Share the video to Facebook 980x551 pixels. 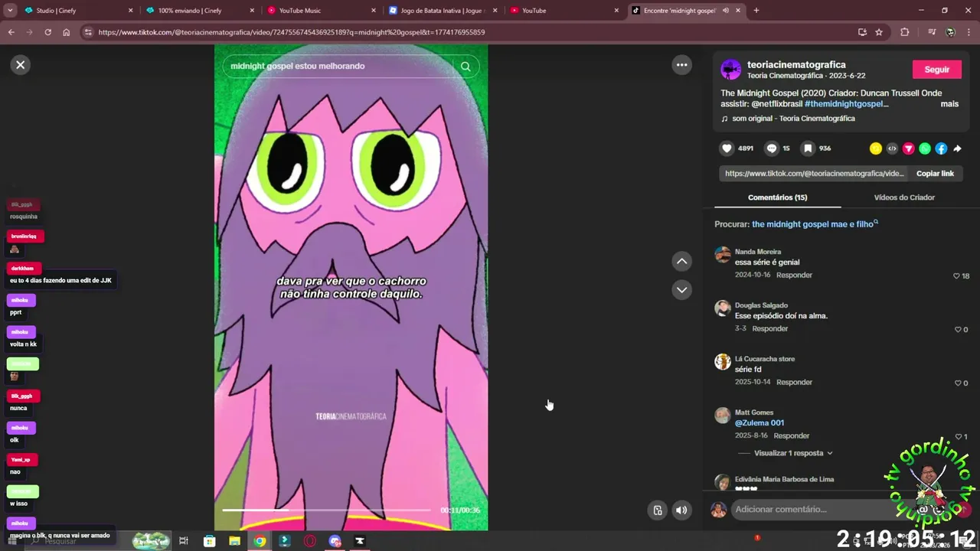pos(941,148)
